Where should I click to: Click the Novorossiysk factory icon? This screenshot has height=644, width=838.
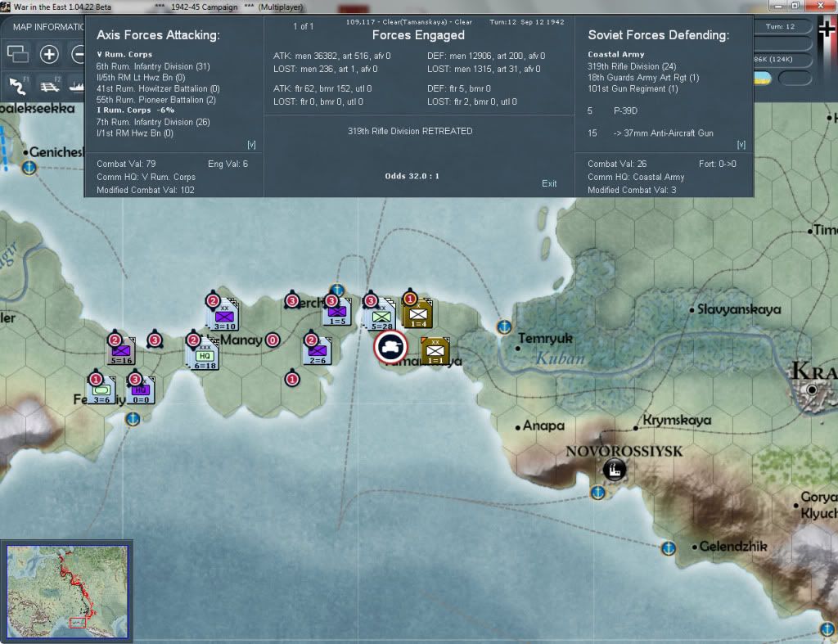pyautogui.click(x=615, y=469)
